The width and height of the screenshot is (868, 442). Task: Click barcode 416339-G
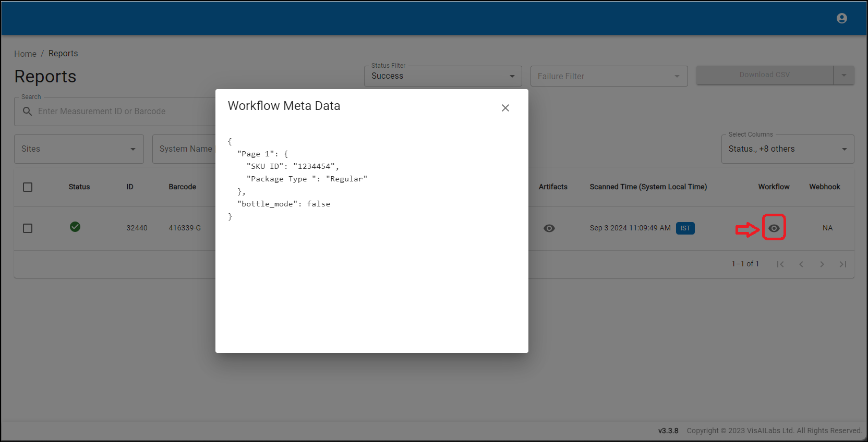point(185,228)
